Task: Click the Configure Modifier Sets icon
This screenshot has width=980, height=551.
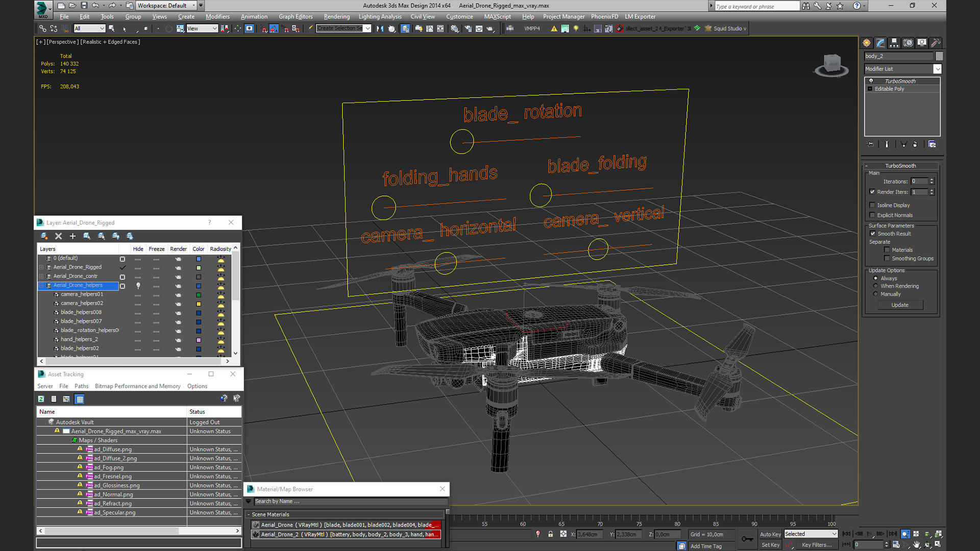Action: (x=932, y=144)
